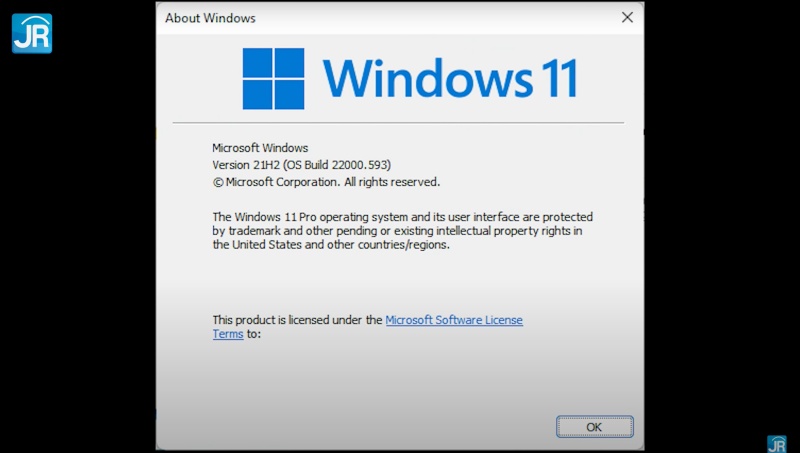The height and width of the screenshot is (453, 800).
Task: Click the 'by trademark and other pending' line
Action: tap(397, 231)
